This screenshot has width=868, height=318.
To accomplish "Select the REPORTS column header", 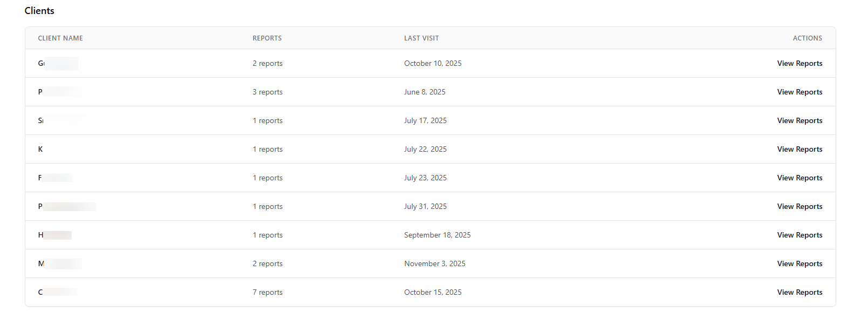I will click(x=267, y=38).
